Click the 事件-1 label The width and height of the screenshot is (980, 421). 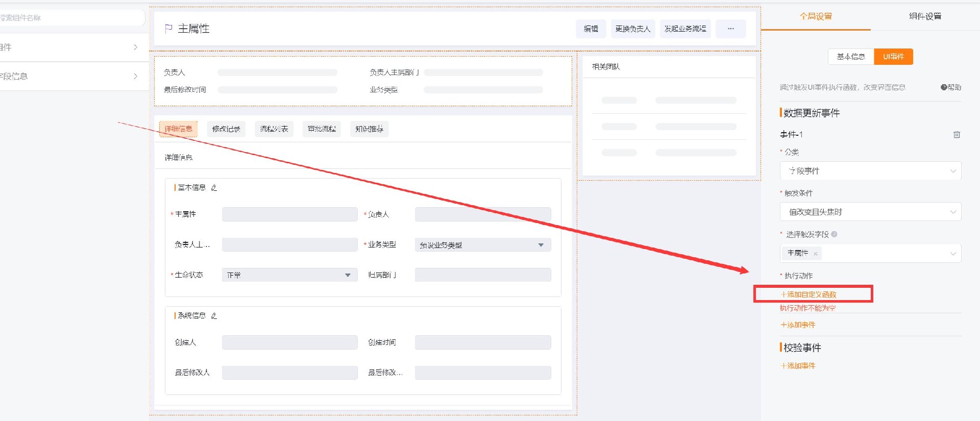click(x=791, y=135)
